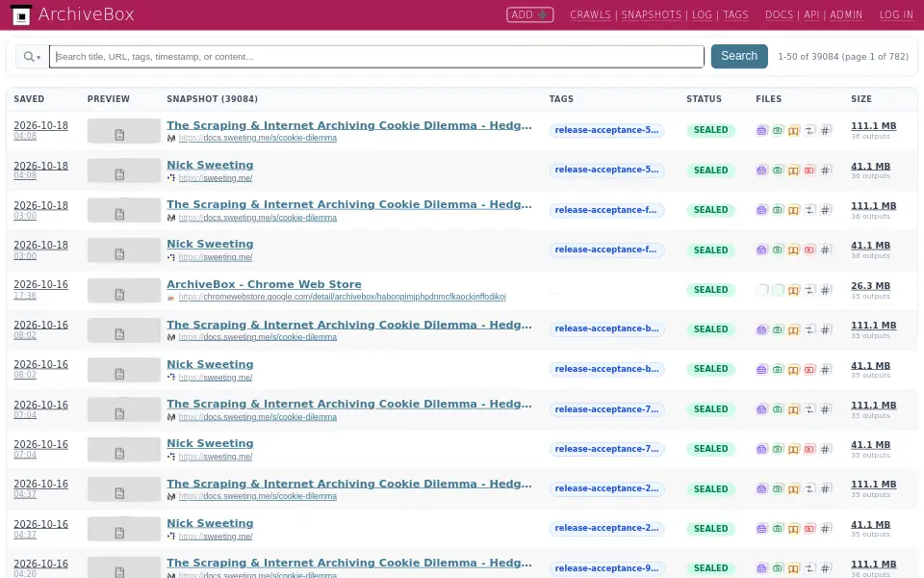The height and width of the screenshot is (578, 924).
Task: Click release-acceptance-b tag on 08:02 Cookie Dilemma row
Action: point(606,328)
